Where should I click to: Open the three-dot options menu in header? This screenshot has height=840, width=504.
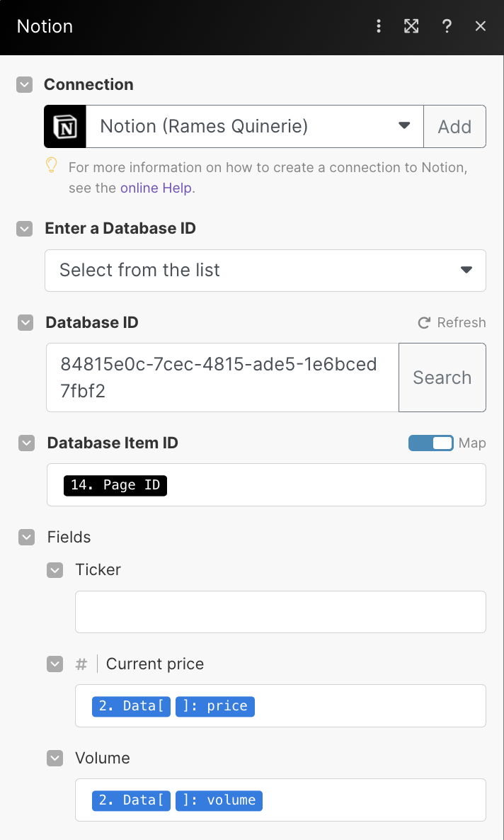coord(379,26)
